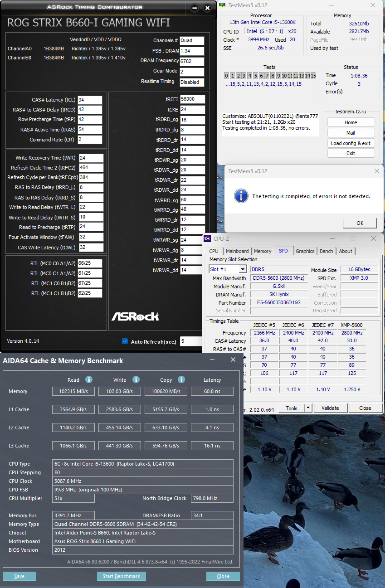385x588 pixels.
Task: Select the SPD tab in CPU-Z
Action: click(x=283, y=251)
